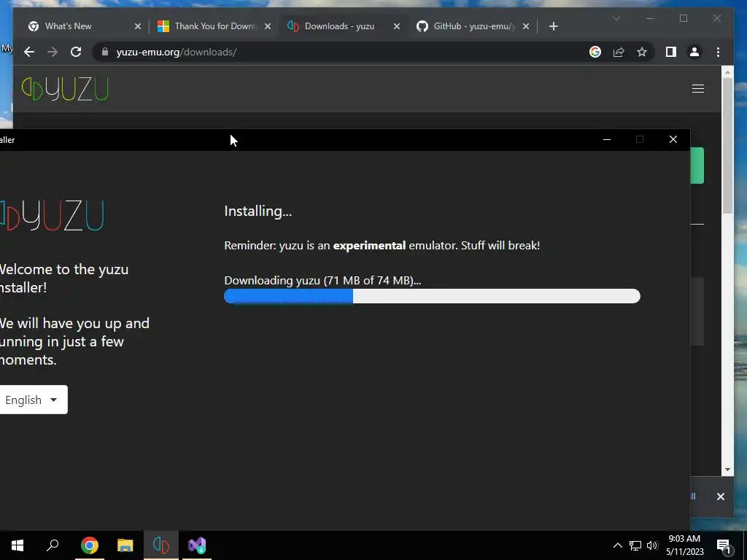This screenshot has width=747, height=560.
Task: Click the yuzu installer taskbar icon
Action: point(161,545)
